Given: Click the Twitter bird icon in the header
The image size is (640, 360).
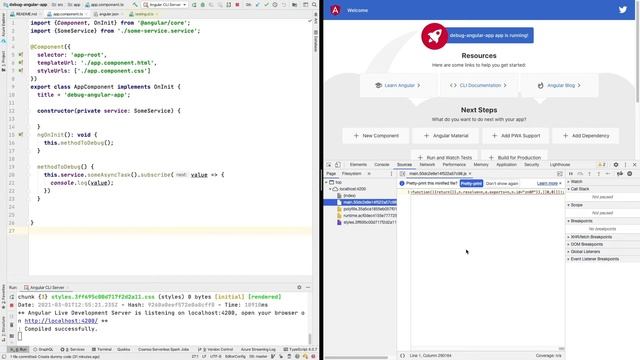Looking at the screenshot, I should click(622, 10).
